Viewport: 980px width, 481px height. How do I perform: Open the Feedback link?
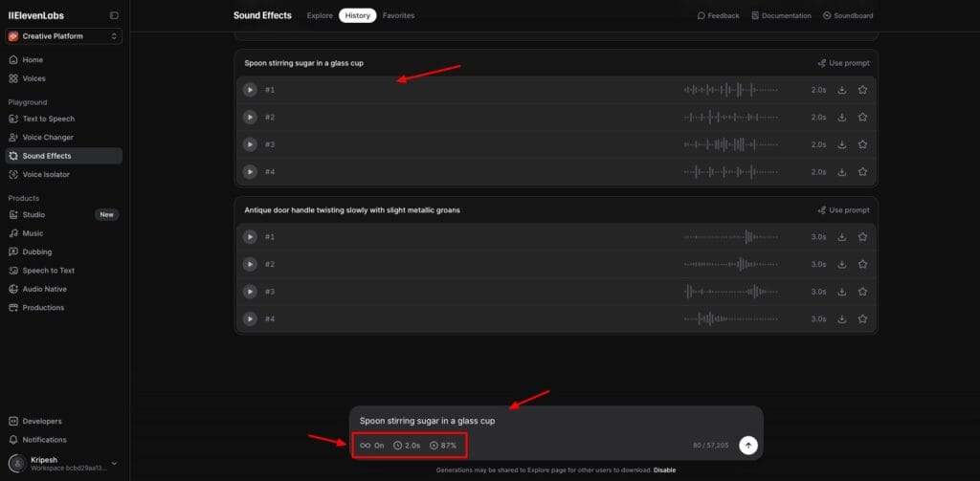tap(718, 15)
